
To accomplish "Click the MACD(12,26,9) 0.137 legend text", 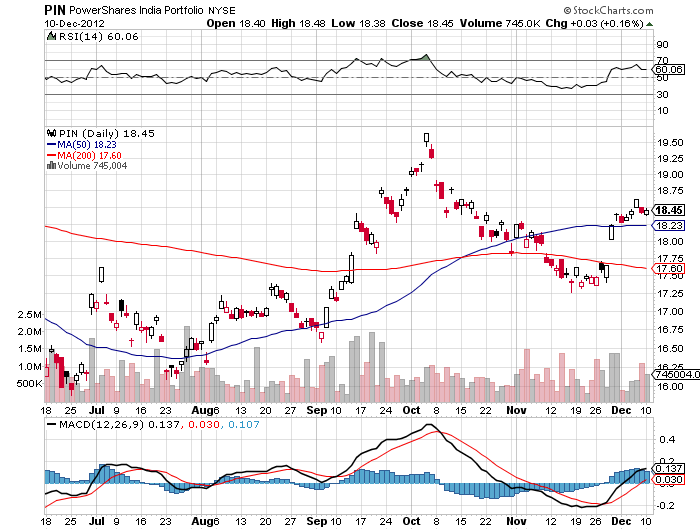I will [x=119, y=424].
